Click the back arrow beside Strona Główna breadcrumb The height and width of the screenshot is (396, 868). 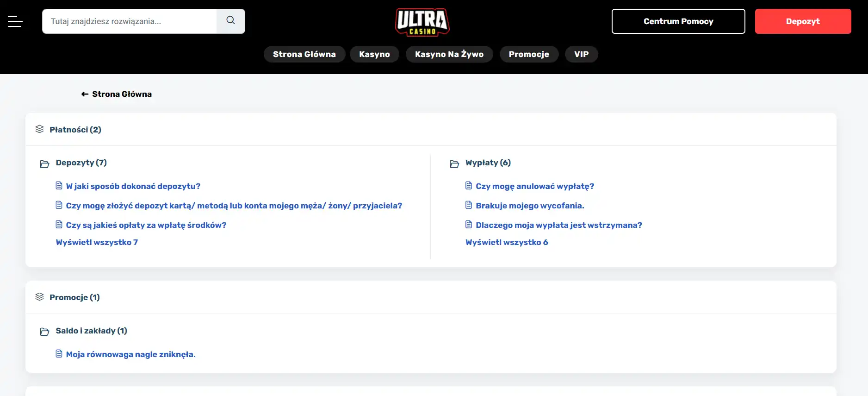[x=85, y=94]
